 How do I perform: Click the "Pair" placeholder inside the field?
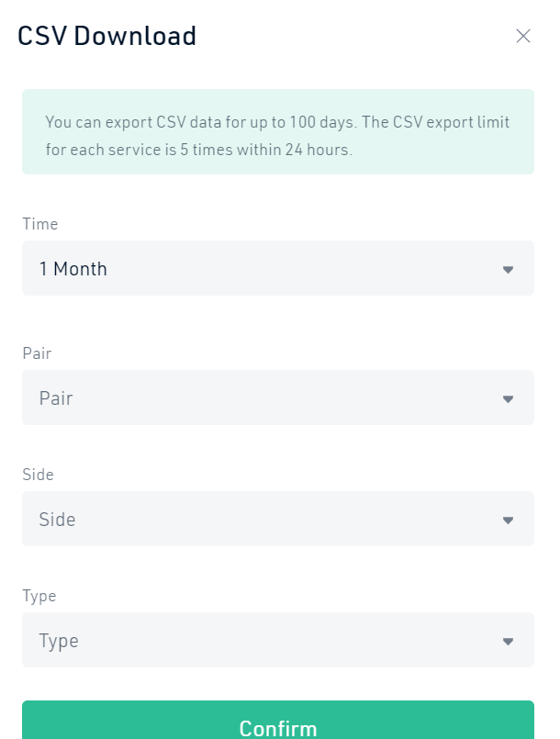pyautogui.click(x=56, y=398)
